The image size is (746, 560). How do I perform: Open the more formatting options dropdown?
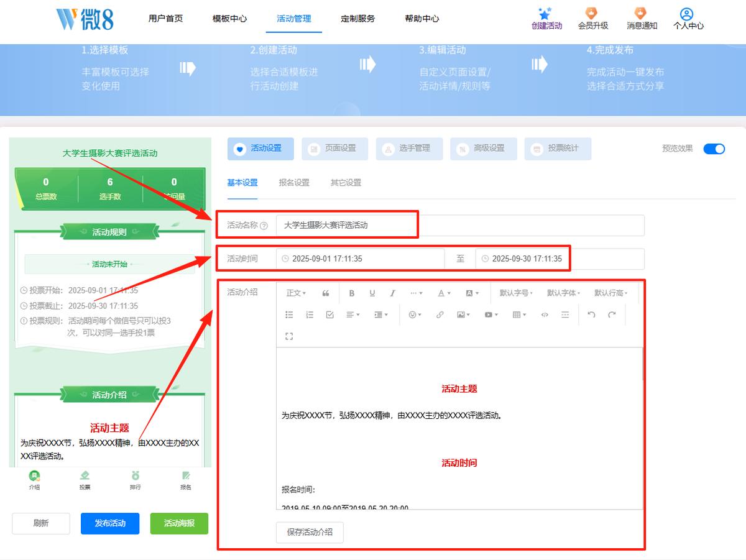417,293
